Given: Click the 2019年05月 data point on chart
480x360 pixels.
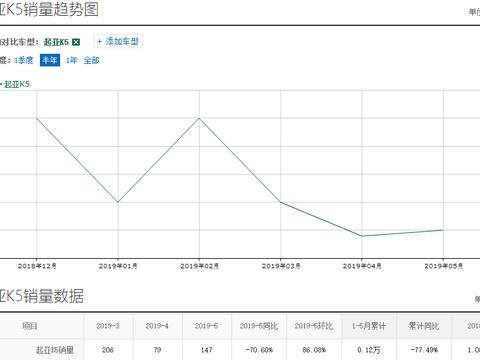Looking at the screenshot, I should (443, 230).
